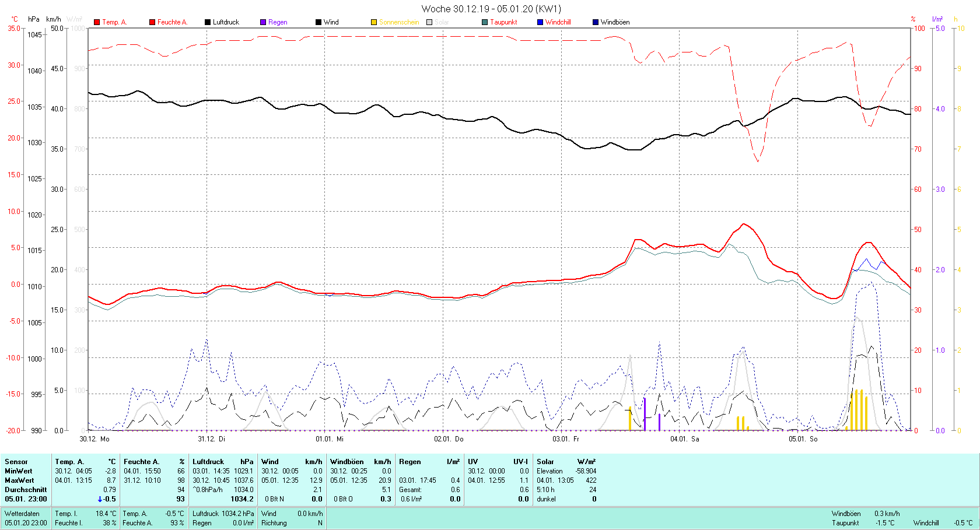Click the 'Richtung' label in the bottom bar

(274, 523)
